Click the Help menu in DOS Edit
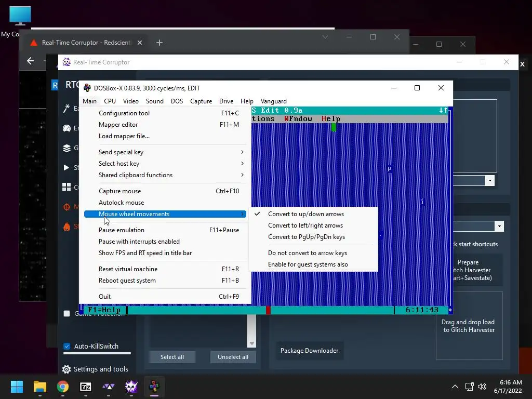The width and height of the screenshot is (532, 399). tap(331, 119)
